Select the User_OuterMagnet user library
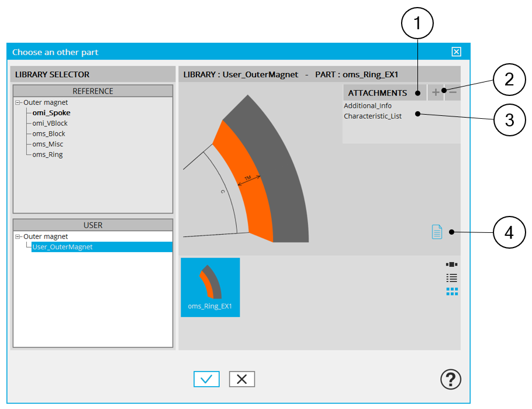 coord(62,247)
